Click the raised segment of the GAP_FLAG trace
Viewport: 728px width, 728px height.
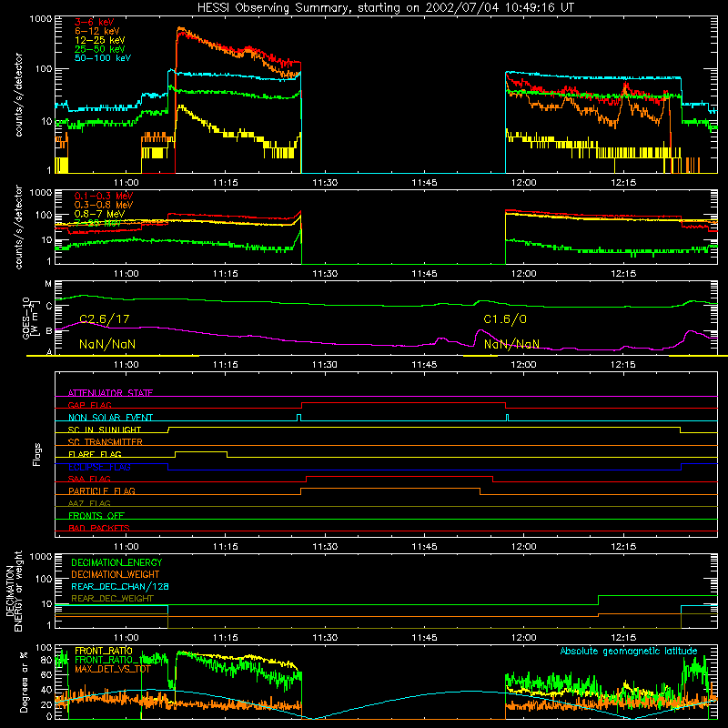click(403, 403)
